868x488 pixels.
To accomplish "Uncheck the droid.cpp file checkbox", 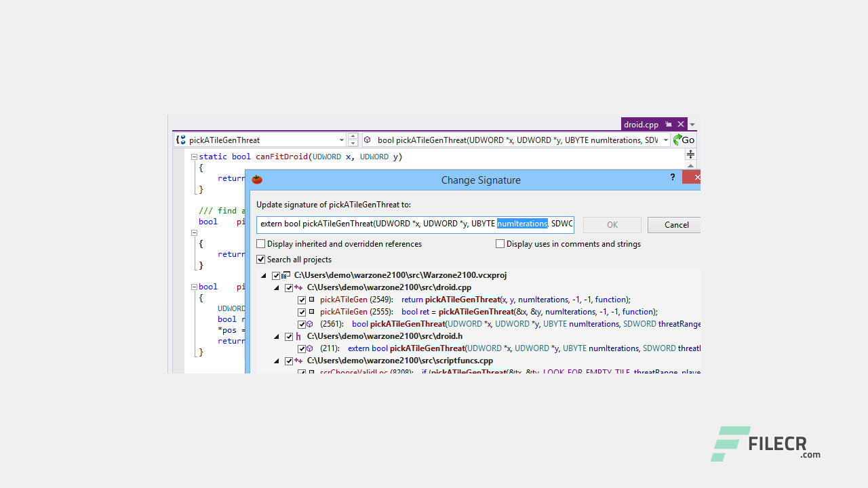I will pos(289,288).
